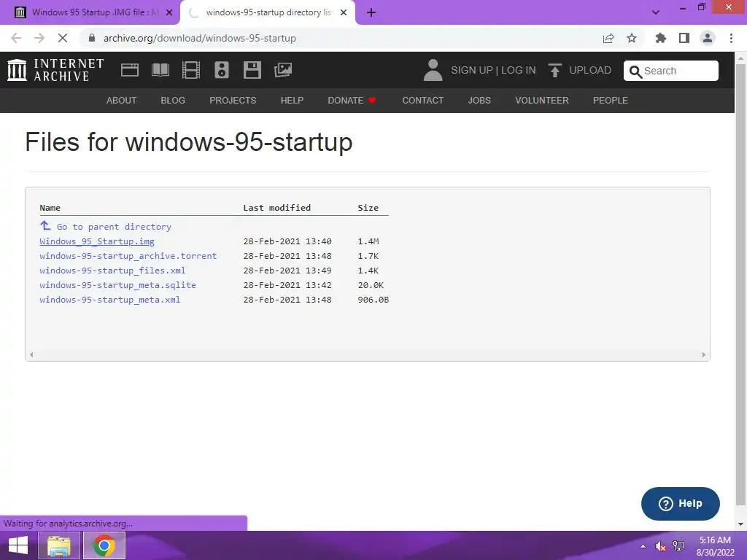747x560 pixels.
Task: Click the magnifier icon in Search box
Action: [x=635, y=71]
